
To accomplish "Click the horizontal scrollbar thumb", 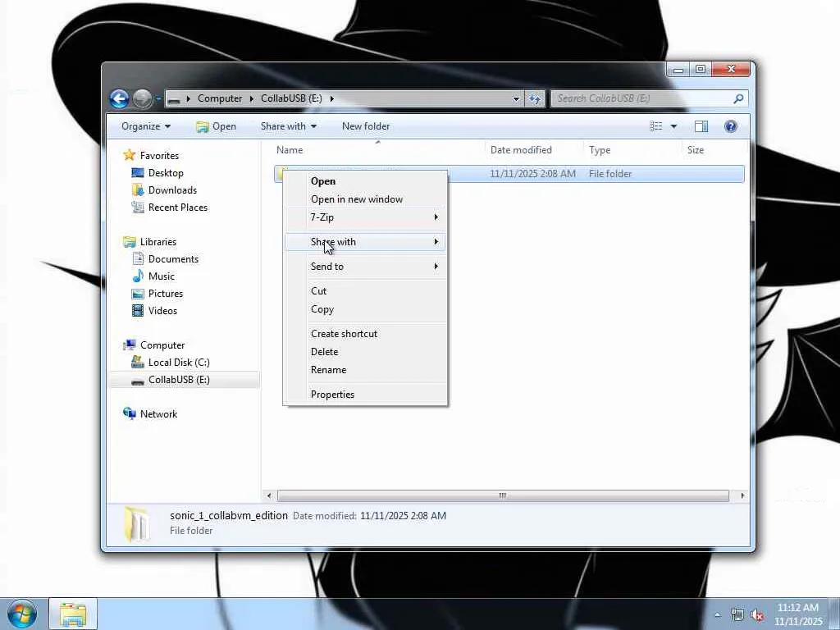I will click(x=503, y=495).
